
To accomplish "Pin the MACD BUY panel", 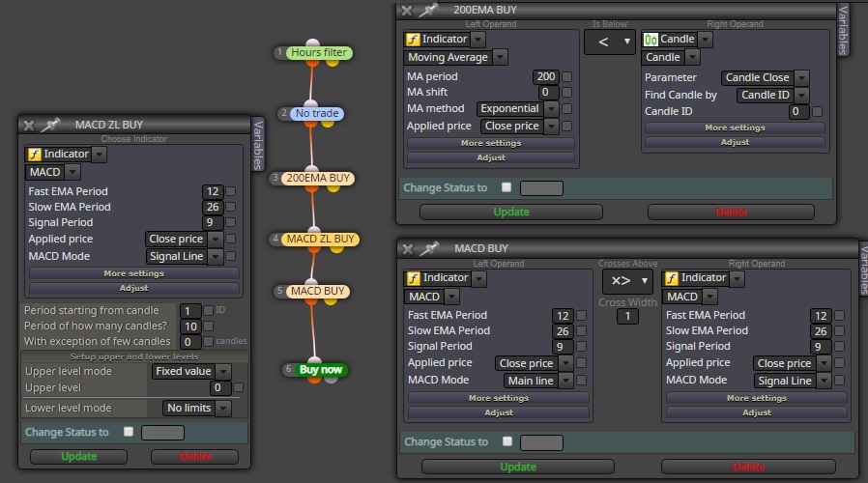I will tap(429, 248).
